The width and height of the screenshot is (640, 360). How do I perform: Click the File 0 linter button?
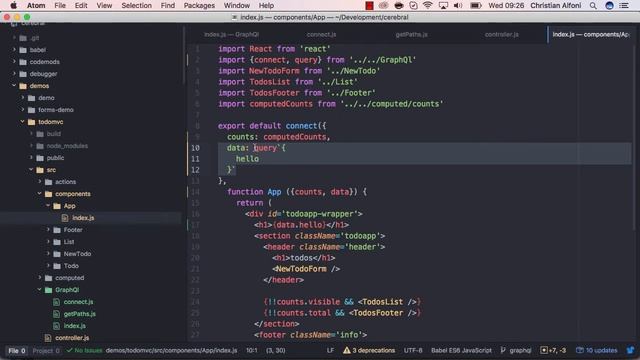[17, 351]
